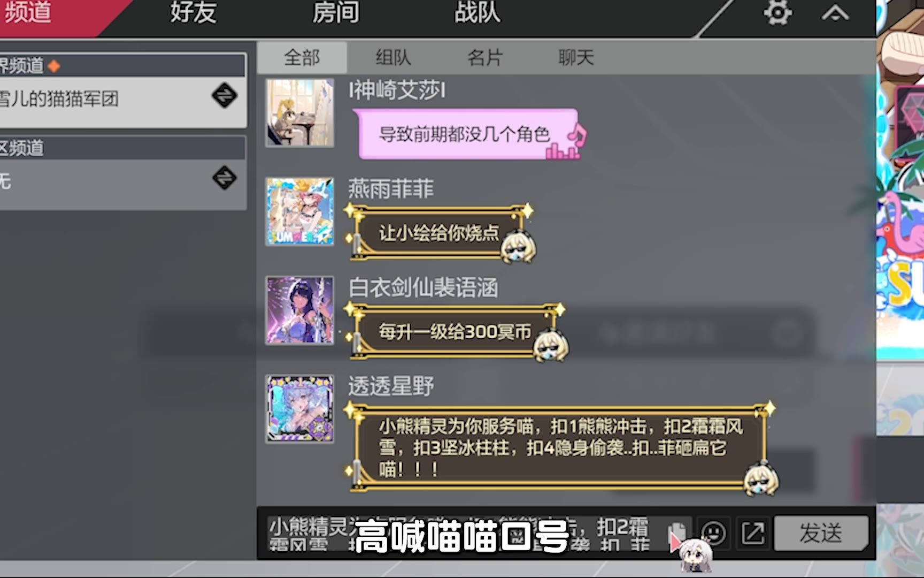Click the 发送 send button
This screenshot has height=578, width=924.
(821, 533)
